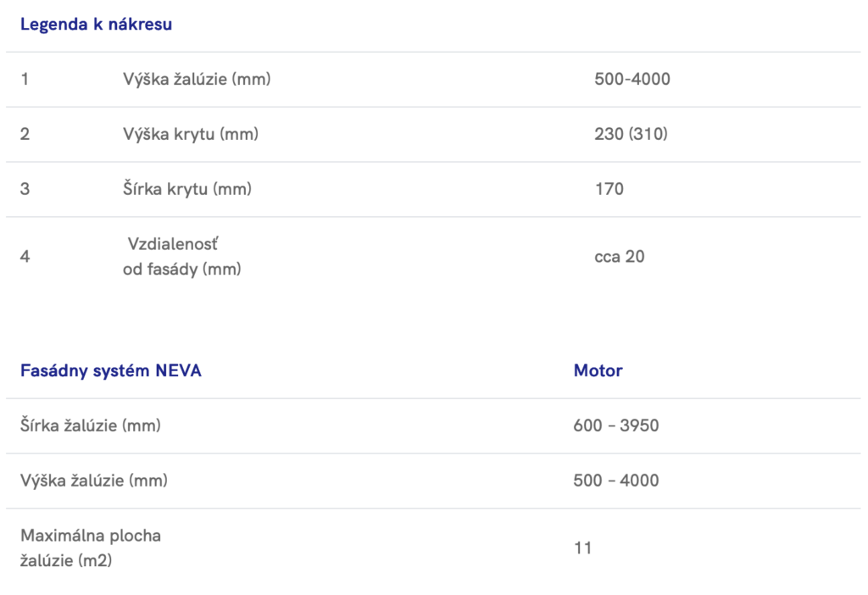Select the "cca 20" value

coord(620,256)
